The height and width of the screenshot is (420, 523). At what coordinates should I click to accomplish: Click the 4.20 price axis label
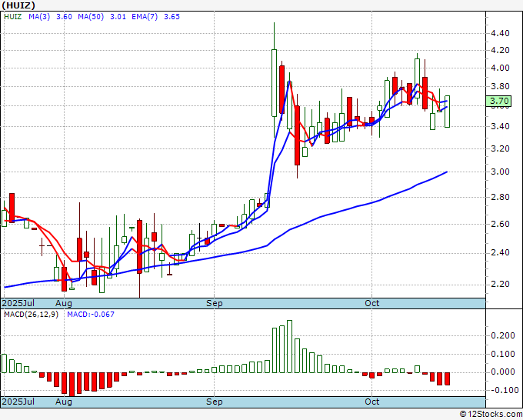pyautogui.click(x=500, y=50)
